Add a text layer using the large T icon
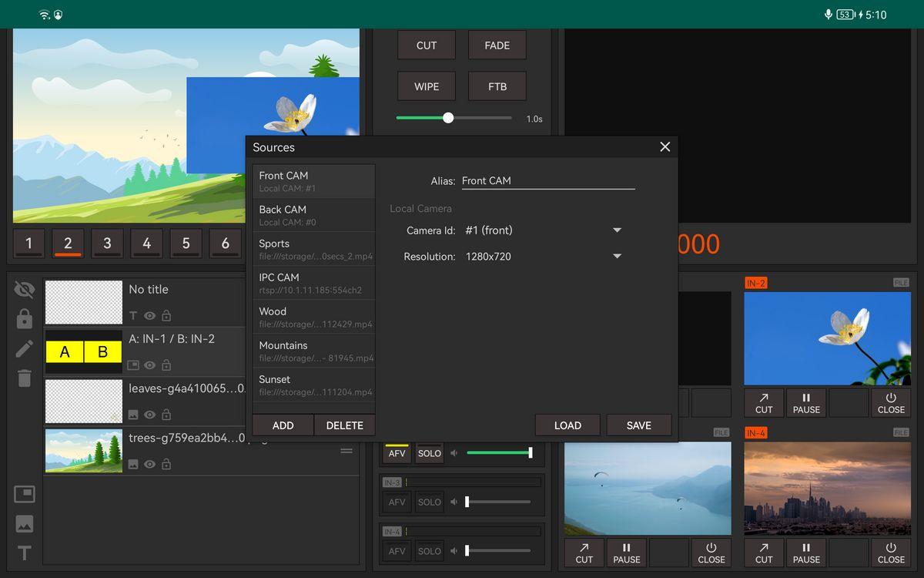The width and height of the screenshot is (924, 578). [25, 553]
